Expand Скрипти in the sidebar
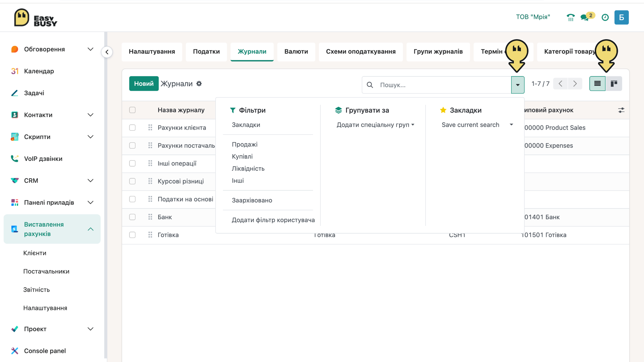 pyautogui.click(x=90, y=137)
